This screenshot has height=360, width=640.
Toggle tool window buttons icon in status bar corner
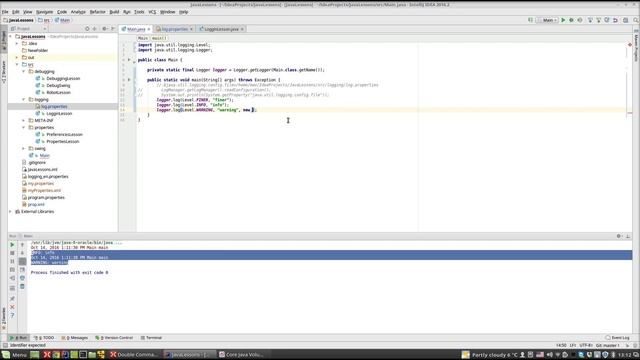coord(5,345)
